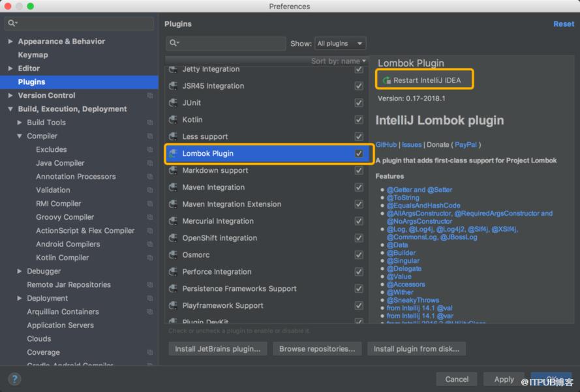Disable the Kotlin plugin checkbox

point(359,120)
